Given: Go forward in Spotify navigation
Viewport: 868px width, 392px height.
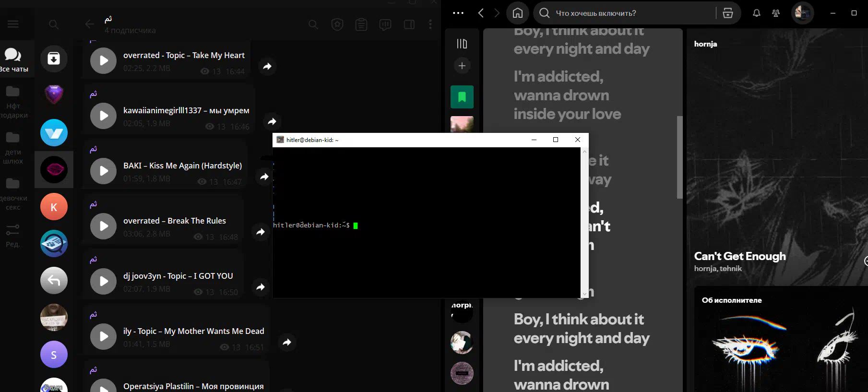Looking at the screenshot, I should pos(497,13).
